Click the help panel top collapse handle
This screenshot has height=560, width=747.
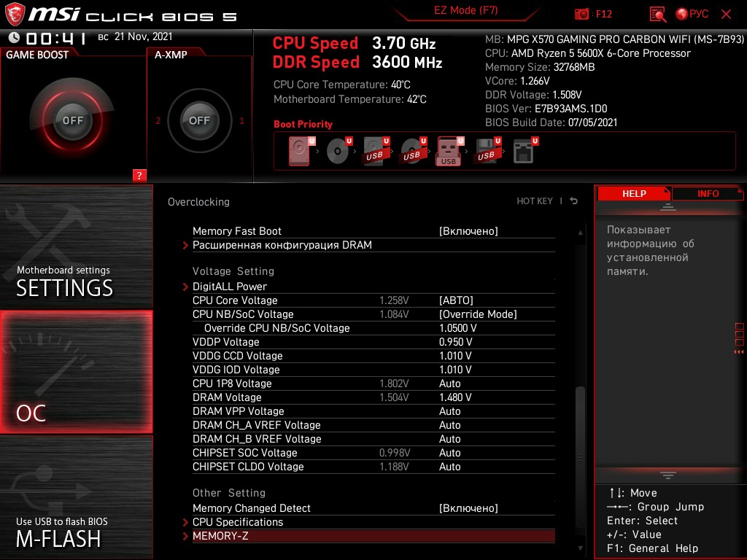[668, 207]
